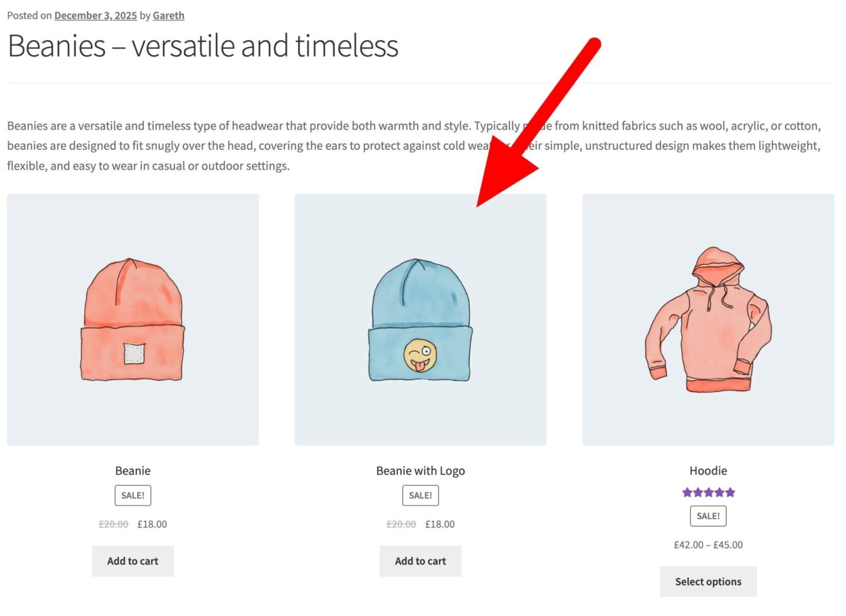This screenshot has width=846, height=616.
Task: Click the Hoodie price range £42.00 – £45.00
Action: point(708,545)
